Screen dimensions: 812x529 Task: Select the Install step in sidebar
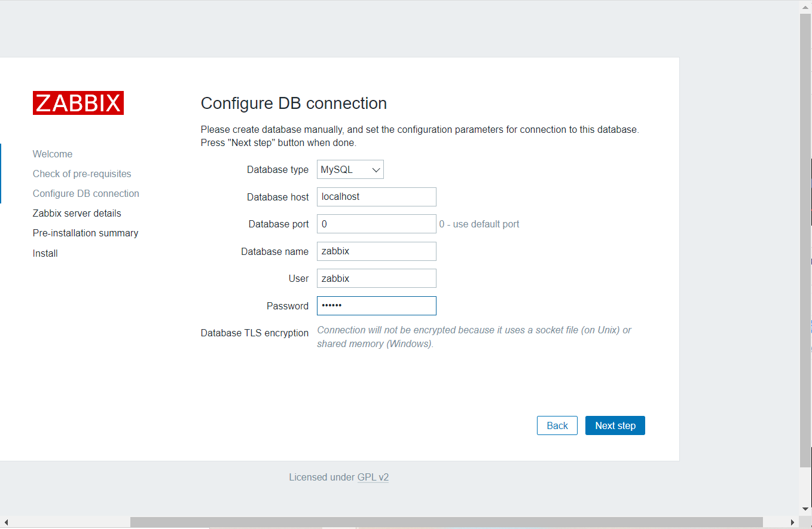(x=45, y=253)
